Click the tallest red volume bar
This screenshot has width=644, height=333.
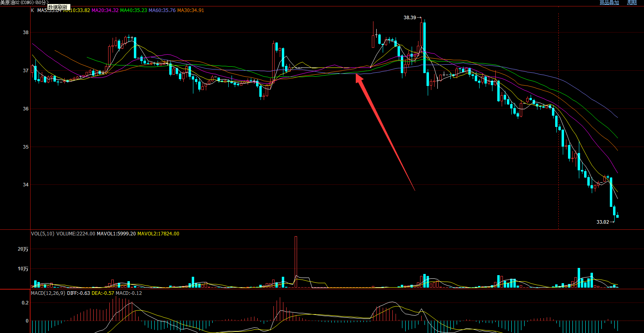pos(296,261)
